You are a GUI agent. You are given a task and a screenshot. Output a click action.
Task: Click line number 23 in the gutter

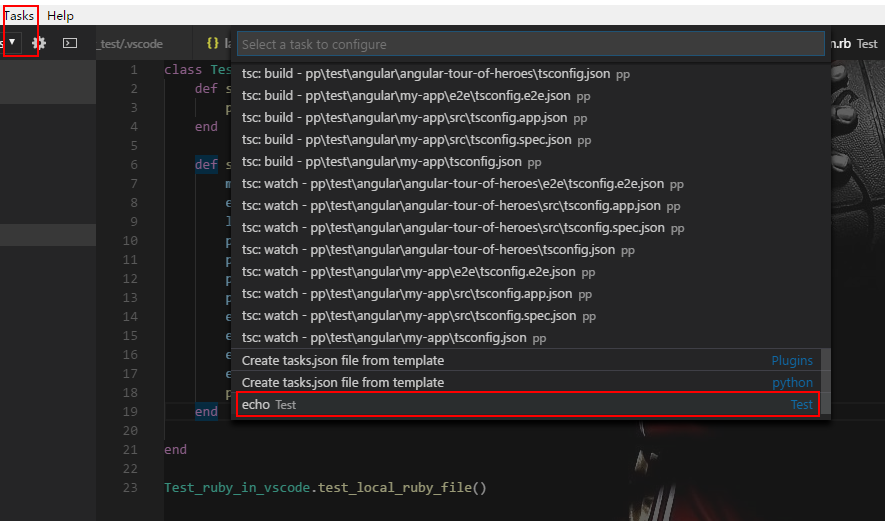pyautogui.click(x=130, y=487)
